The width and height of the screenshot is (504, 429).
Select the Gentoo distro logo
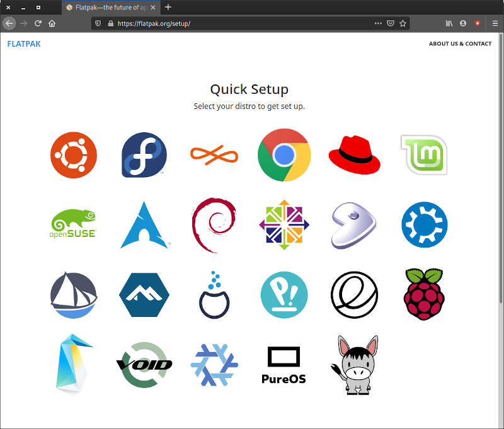click(354, 224)
